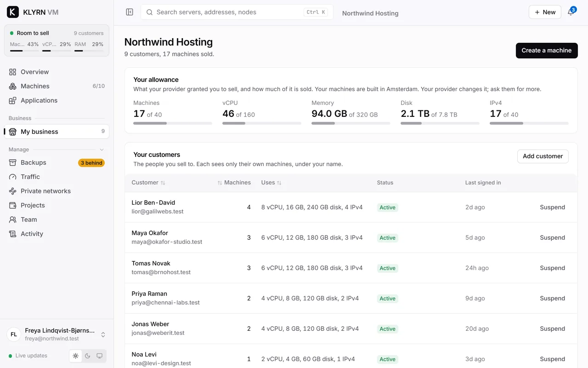Click the Active status for Tomas Novak
588x368 pixels.
(387, 268)
